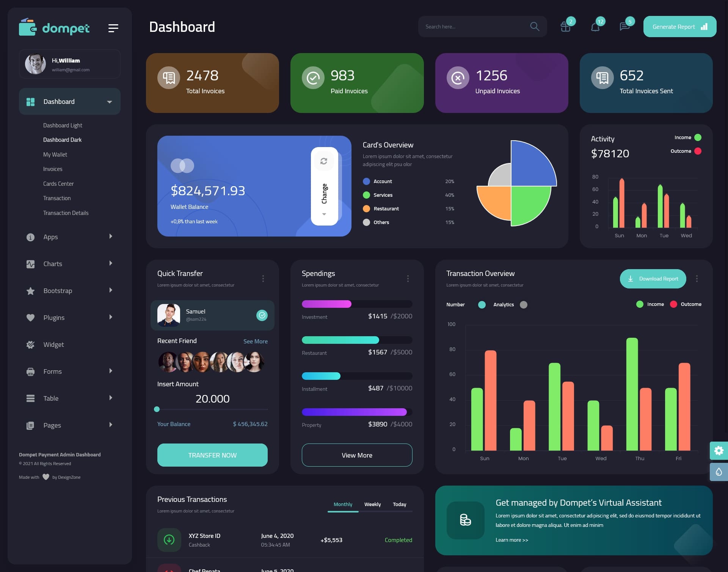Screen dimensions: 728x572
Task: Click the TRANSFER NOW button
Action: tap(212, 455)
